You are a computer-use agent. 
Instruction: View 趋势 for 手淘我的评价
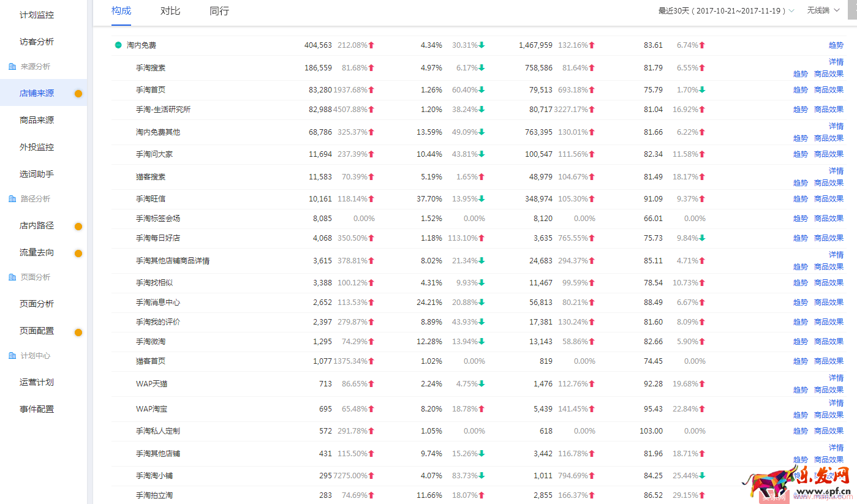click(x=801, y=322)
